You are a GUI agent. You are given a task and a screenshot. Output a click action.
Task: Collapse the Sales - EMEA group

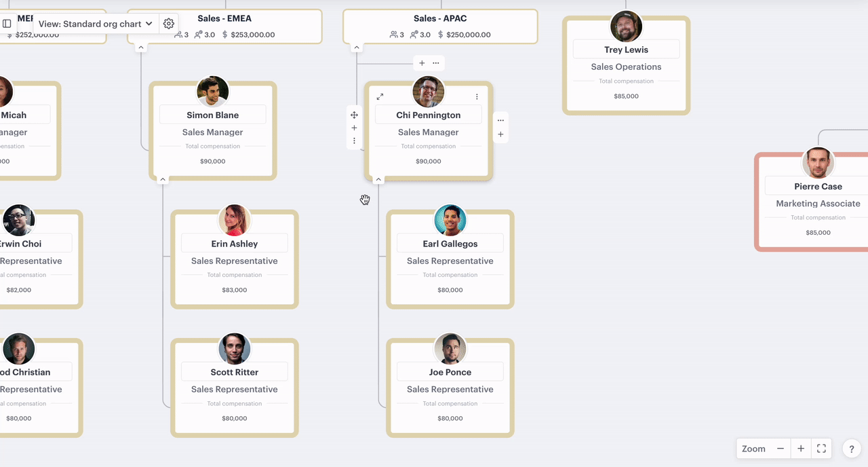(140, 48)
